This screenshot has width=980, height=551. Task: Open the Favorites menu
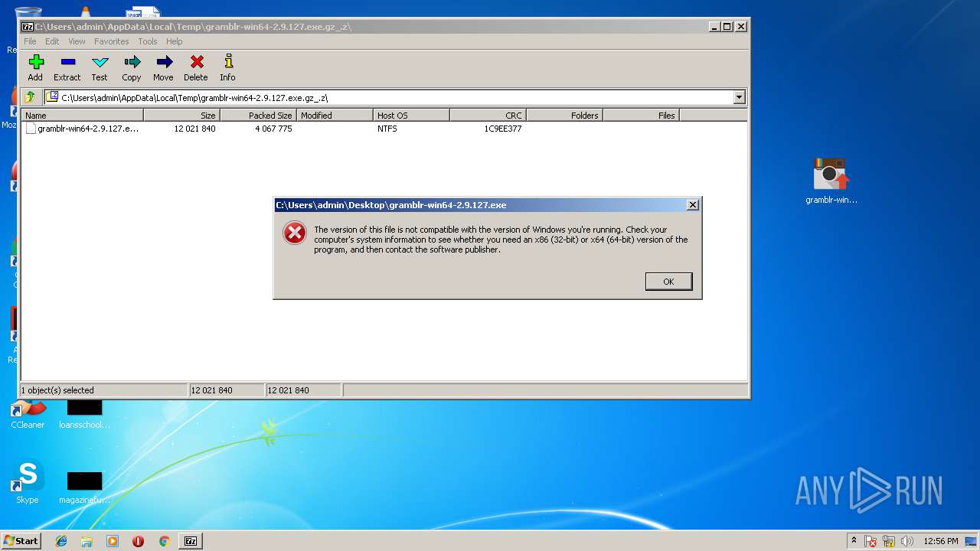coord(112,41)
